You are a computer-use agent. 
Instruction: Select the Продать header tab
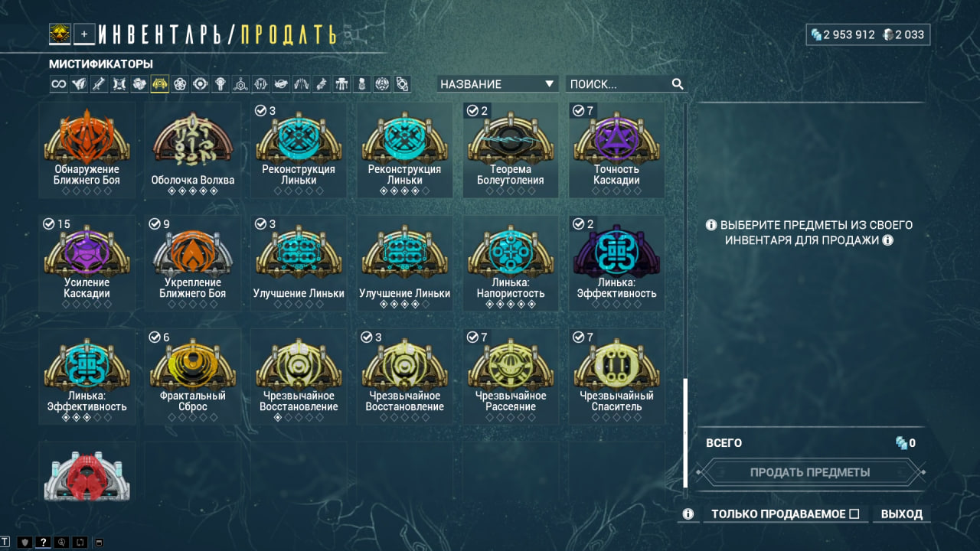click(289, 34)
